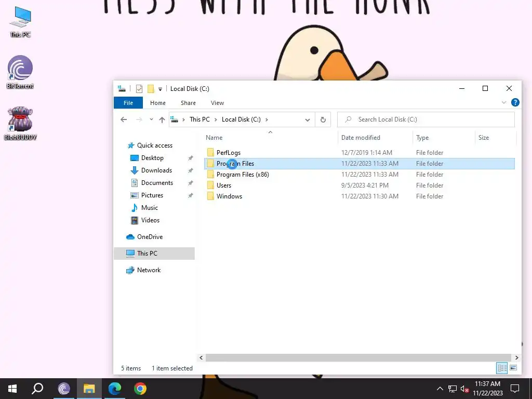532x399 pixels.
Task: Select the Program Files folder row
Action: coord(360,164)
